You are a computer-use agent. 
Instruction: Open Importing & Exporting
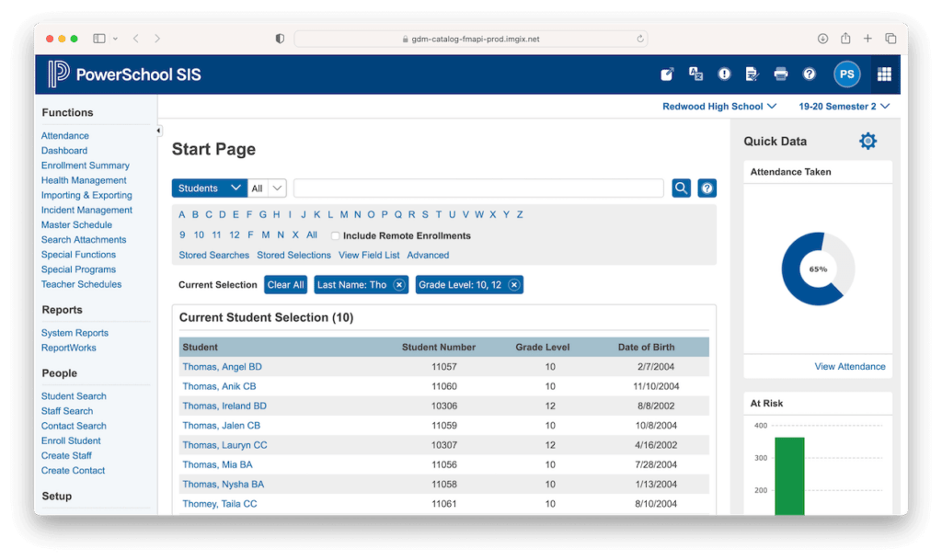(86, 195)
